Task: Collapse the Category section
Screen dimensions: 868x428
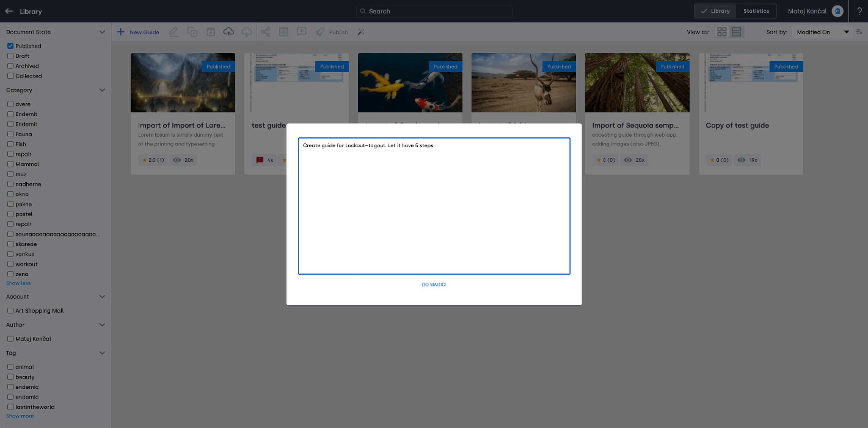Action: click(102, 90)
